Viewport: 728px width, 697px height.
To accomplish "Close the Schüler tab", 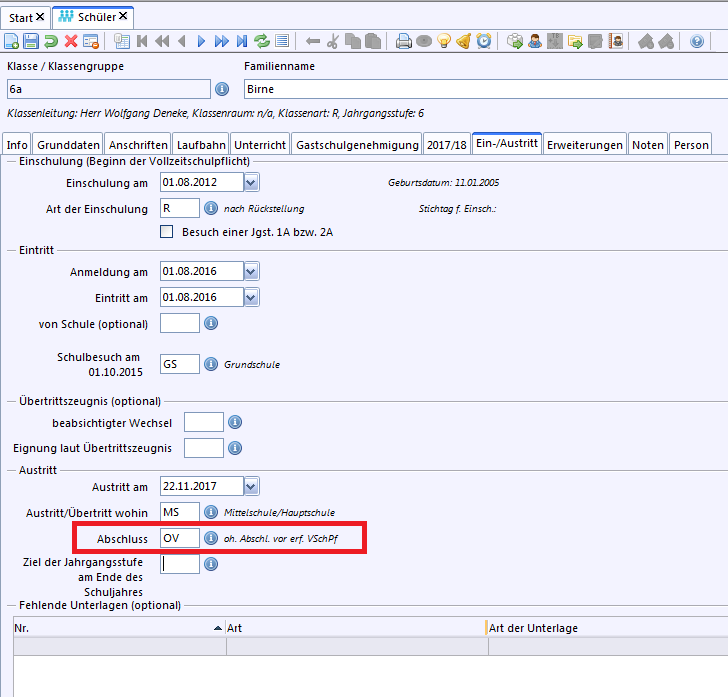I will [123, 16].
